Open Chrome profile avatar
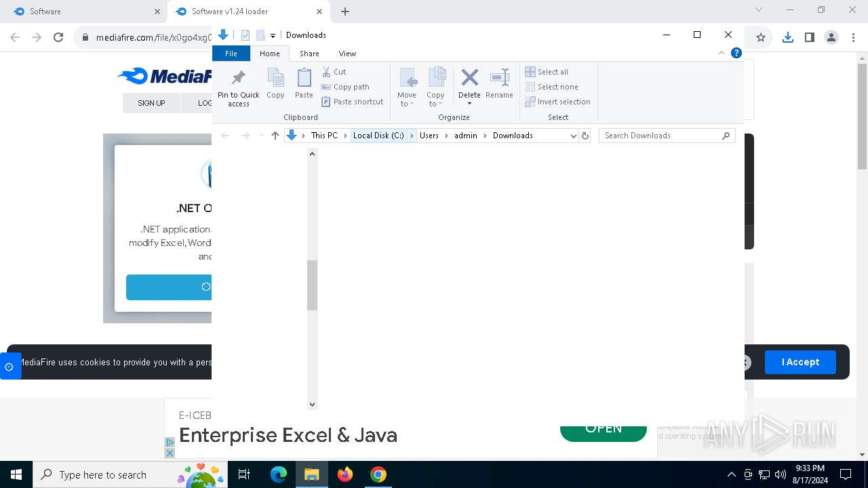 pyautogui.click(x=831, y=38)
